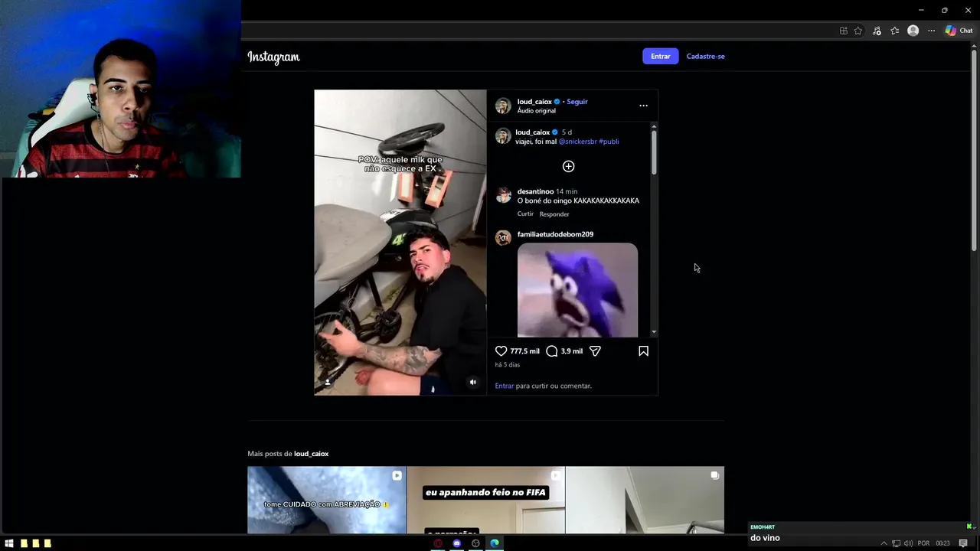Open comments with the speech bubble icon
The image size is (980, 551).
point(551,350)
